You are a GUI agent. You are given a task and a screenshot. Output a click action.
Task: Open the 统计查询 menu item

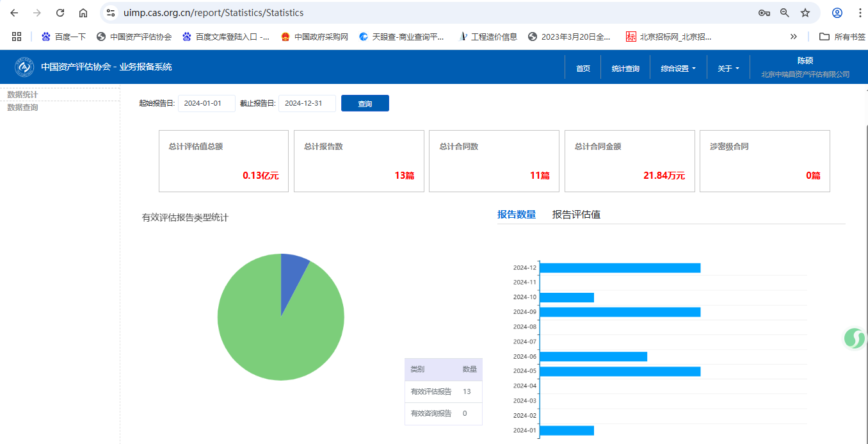[x=625, y=68]
